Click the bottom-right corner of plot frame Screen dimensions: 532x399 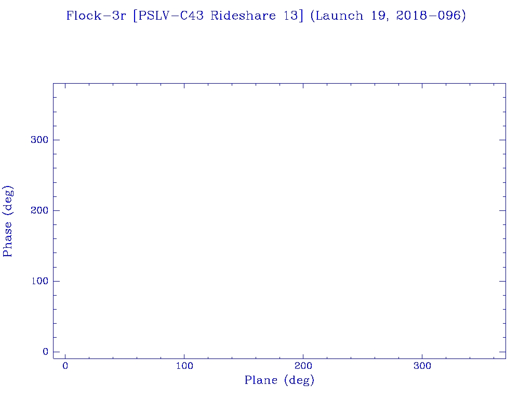506,358
